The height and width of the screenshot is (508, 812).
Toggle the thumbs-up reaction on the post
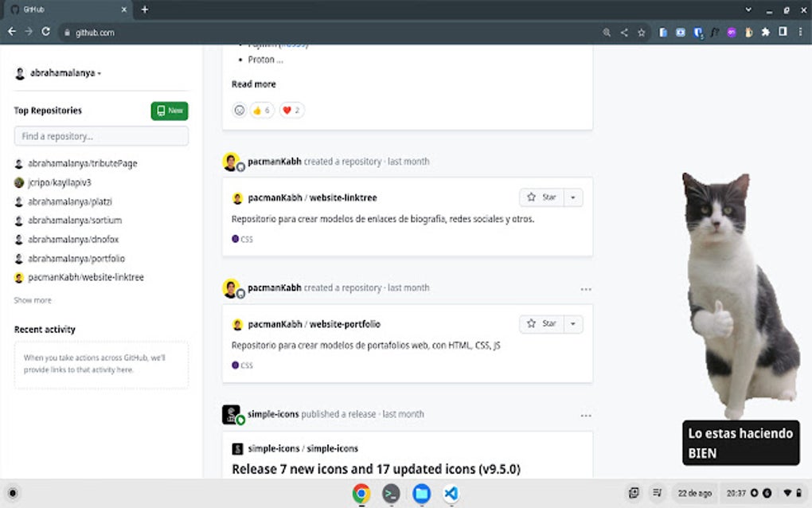pyautogui.click(x=260, y=110)
